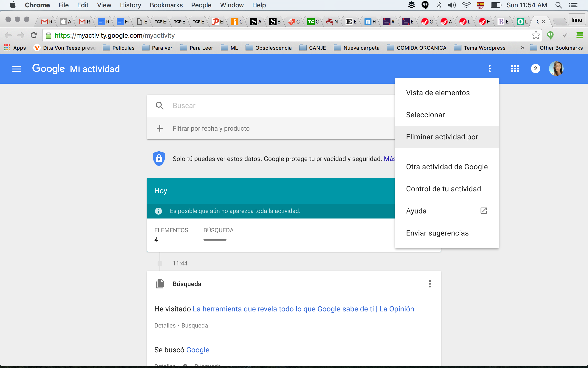Open the volume control in menu bar

click(452, 5)
